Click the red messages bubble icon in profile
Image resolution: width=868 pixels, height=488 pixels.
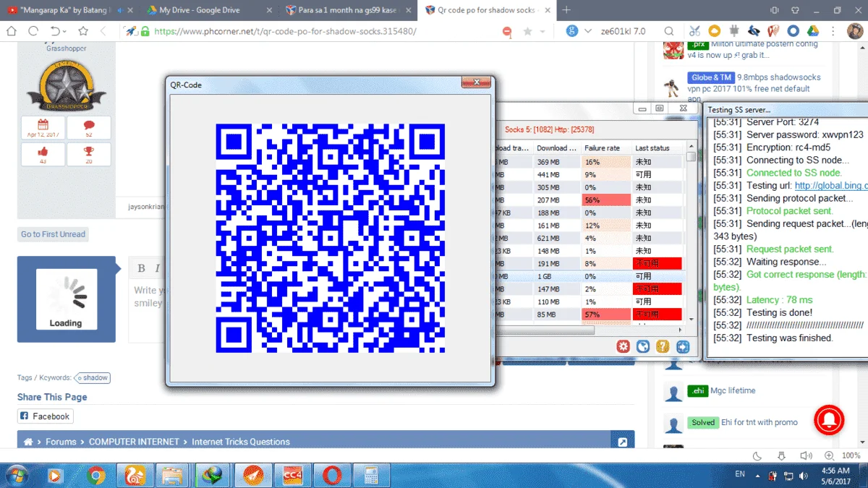(x=89, y=124)
